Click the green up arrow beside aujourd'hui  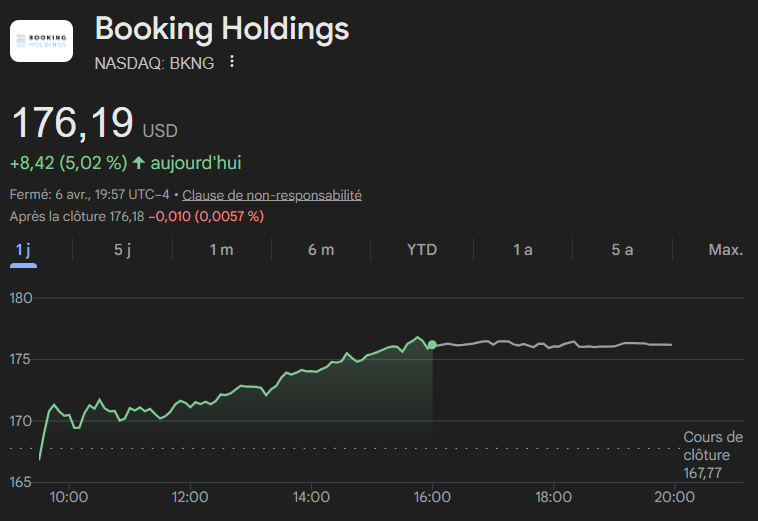click(138, 162)
